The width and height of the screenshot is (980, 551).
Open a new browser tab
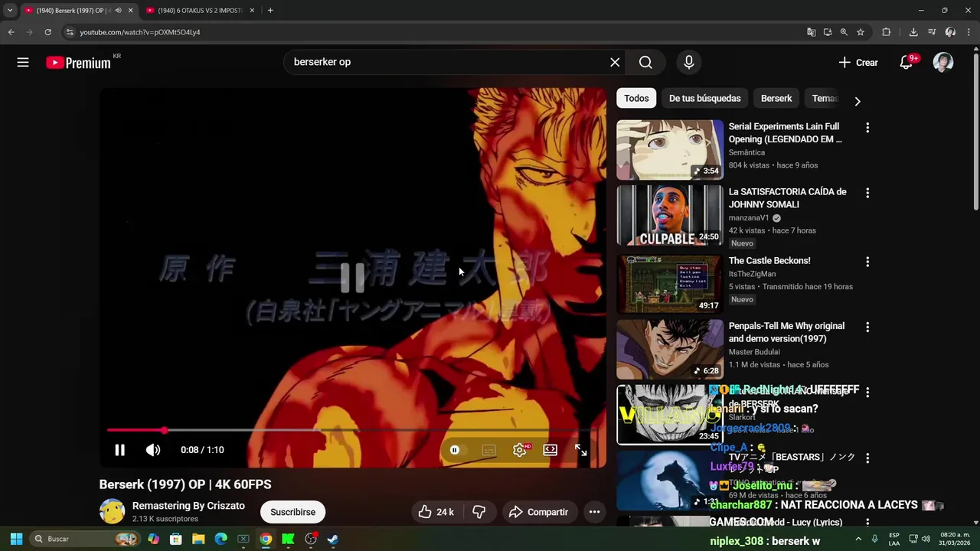[270, 10]
